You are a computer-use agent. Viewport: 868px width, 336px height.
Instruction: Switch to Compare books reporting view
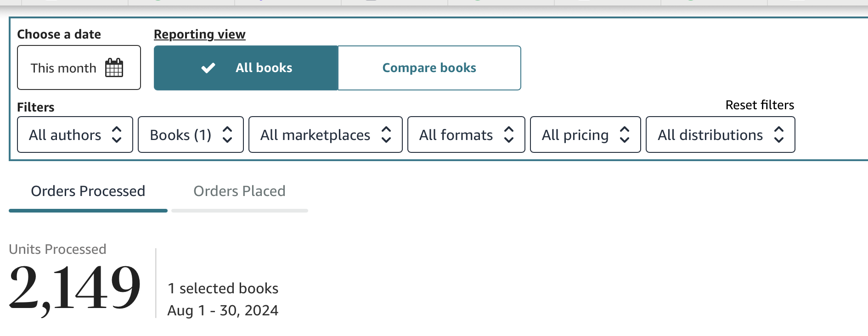(429, 68)
